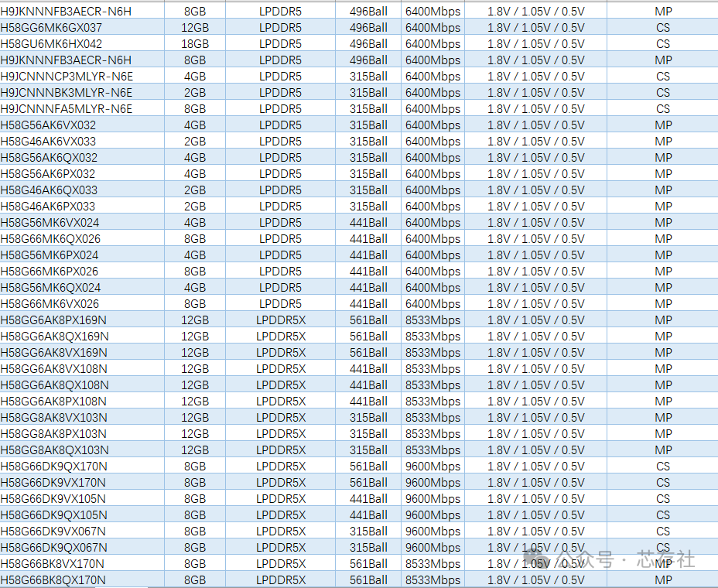Click 12GB cell in H58GG6AK8QX108N row

click(x=195, y=385)
